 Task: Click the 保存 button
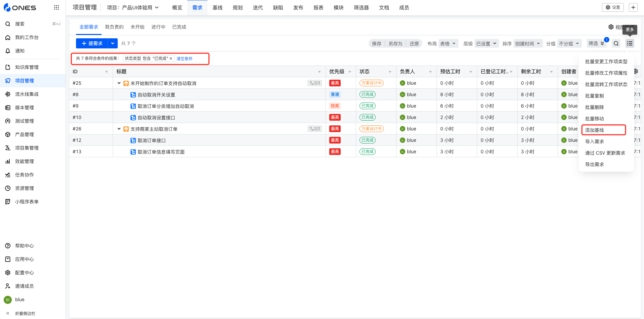377,44
